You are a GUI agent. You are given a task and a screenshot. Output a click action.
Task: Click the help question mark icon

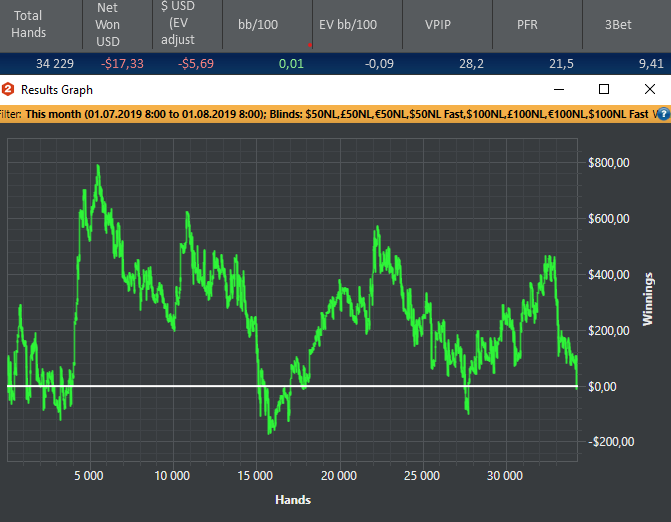coord(664,114)
